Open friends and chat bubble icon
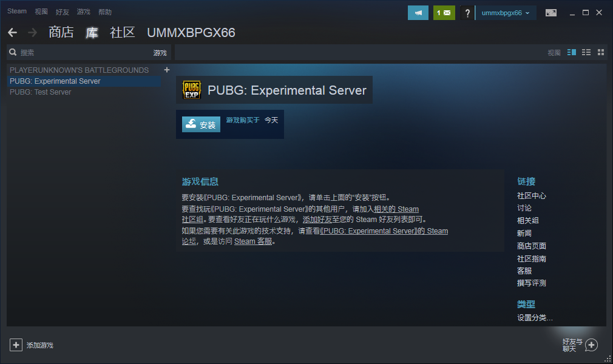613x364 pixels. pyautogui.click(x=591, y=345)
